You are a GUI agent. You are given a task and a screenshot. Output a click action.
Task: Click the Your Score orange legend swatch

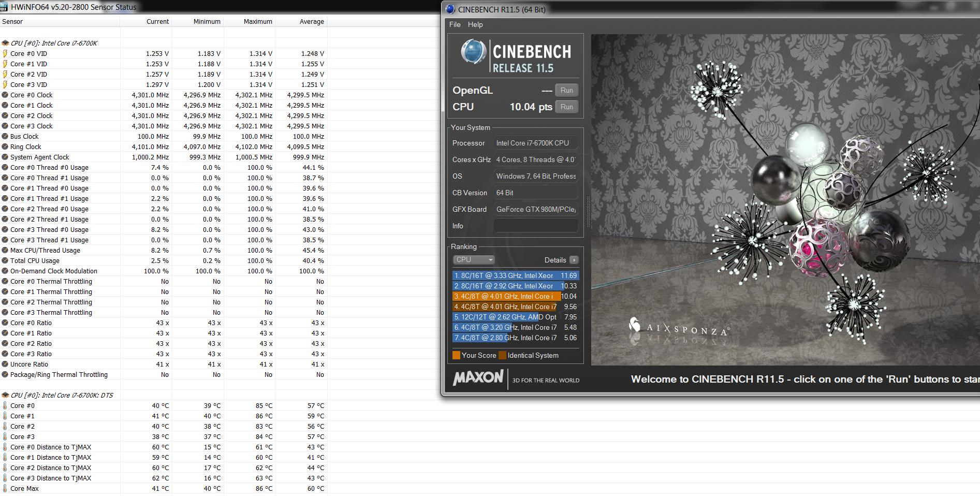pos(456,355)
